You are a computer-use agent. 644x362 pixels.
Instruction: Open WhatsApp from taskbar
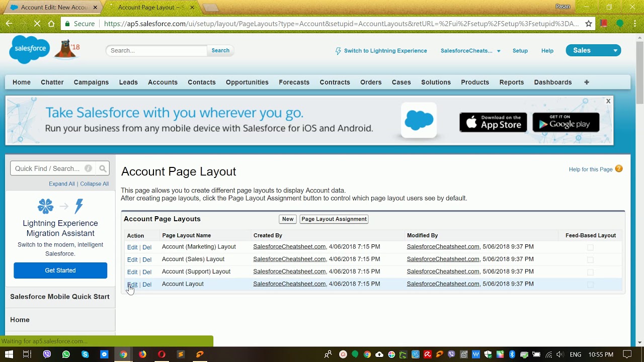[x=66, y=354]
